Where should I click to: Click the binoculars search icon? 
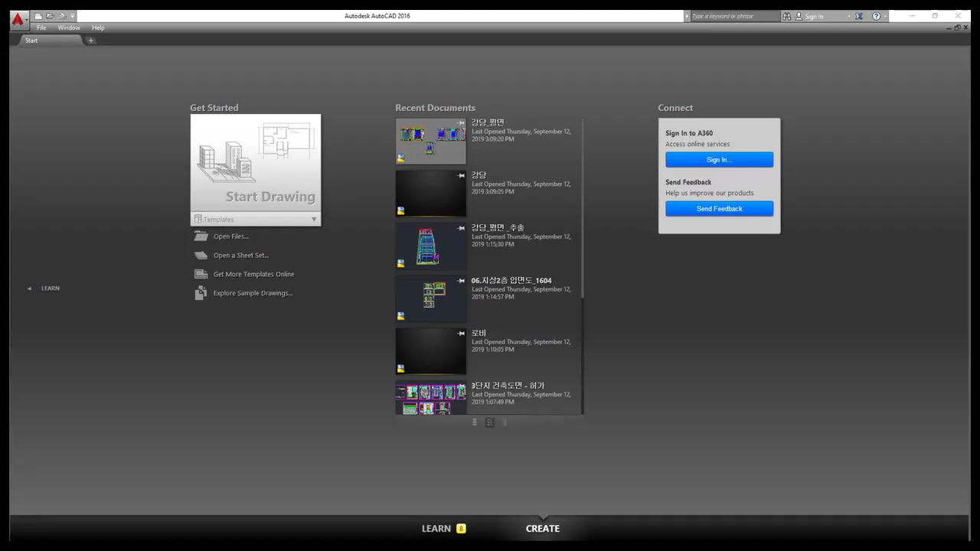(786, 16)
